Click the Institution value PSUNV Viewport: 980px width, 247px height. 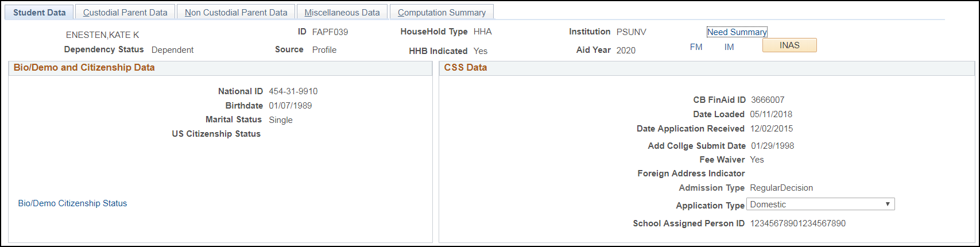pos(632,32)
